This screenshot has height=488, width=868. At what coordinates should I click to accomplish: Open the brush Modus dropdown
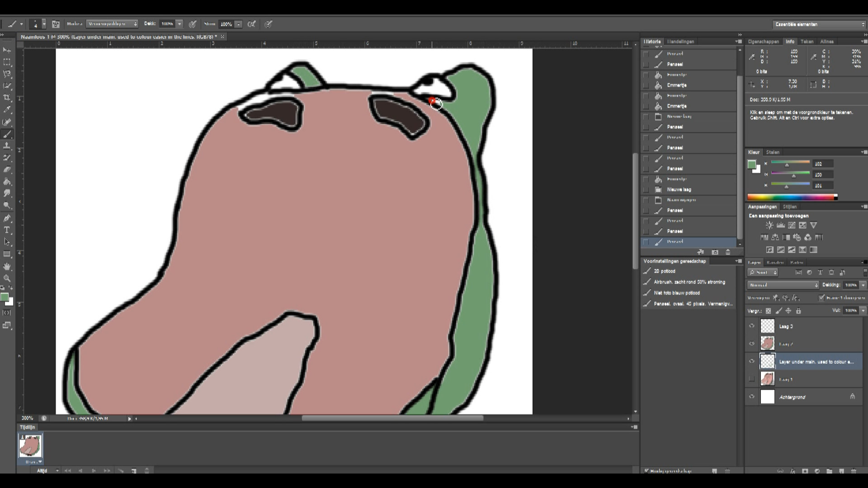pos(112,24)
